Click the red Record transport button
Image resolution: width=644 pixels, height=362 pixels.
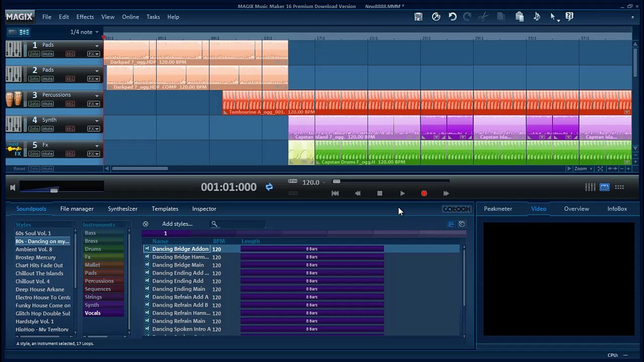(424, 194)
